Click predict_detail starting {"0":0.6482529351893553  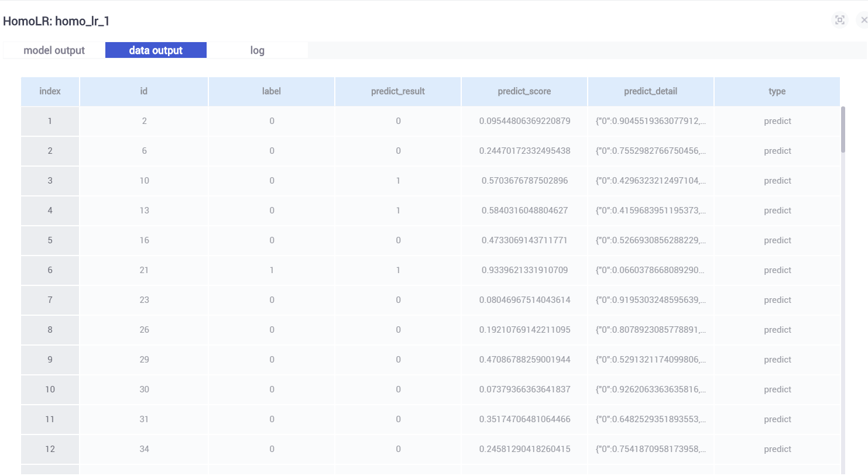[x=651, y=419]
